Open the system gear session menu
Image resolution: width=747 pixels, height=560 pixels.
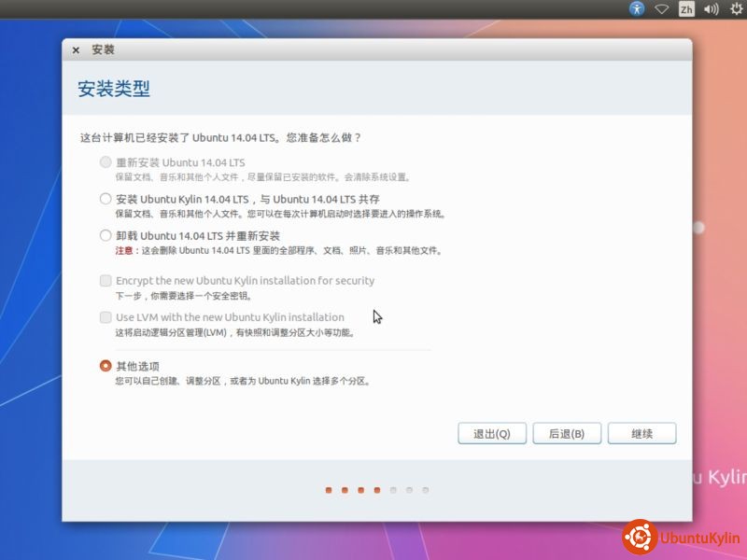coord(736,9)
